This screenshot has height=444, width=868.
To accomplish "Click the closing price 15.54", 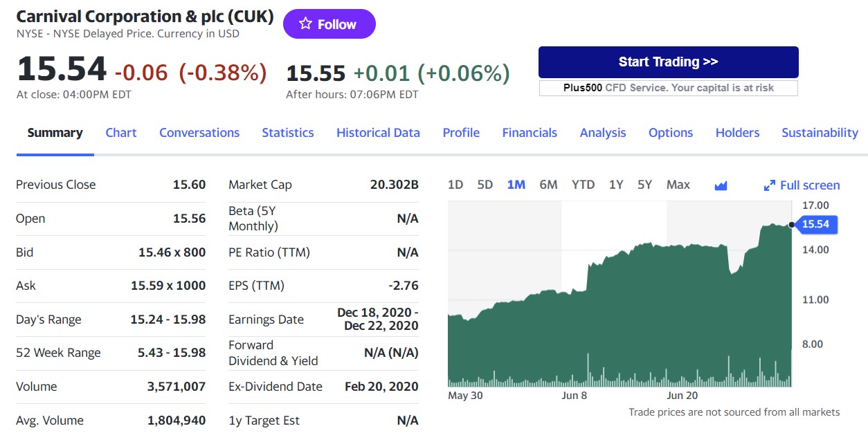I will pos(62,68).
